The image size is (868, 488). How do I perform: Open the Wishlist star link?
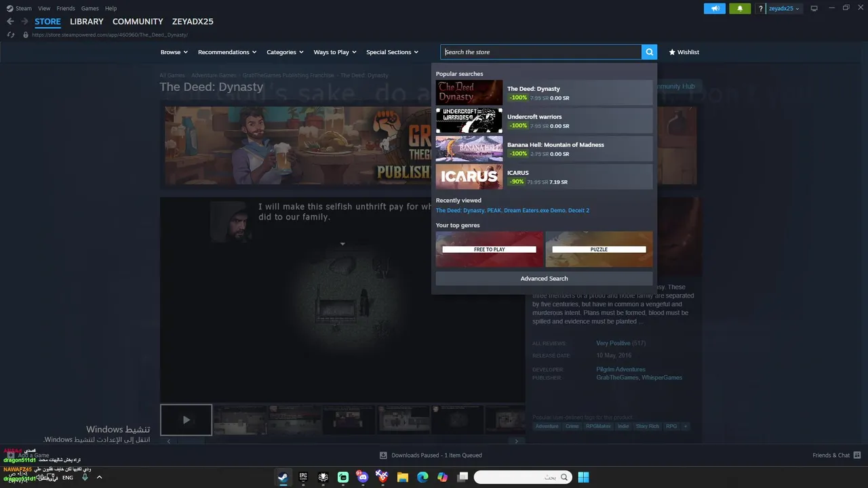(x=684, y=52)
